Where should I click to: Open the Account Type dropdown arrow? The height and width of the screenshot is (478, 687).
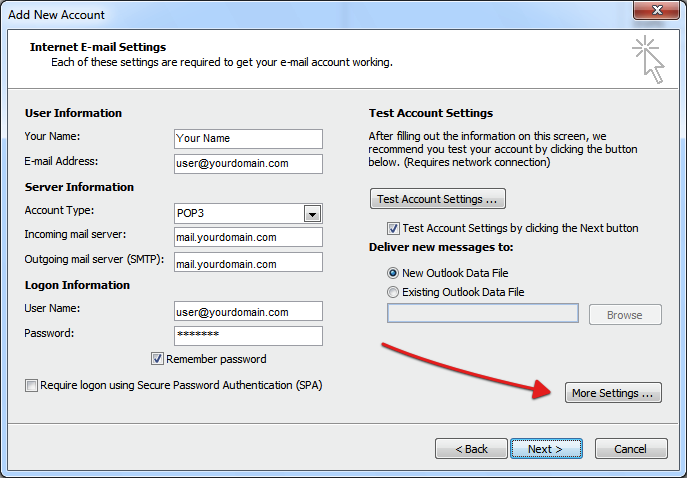tap(312, 214)
